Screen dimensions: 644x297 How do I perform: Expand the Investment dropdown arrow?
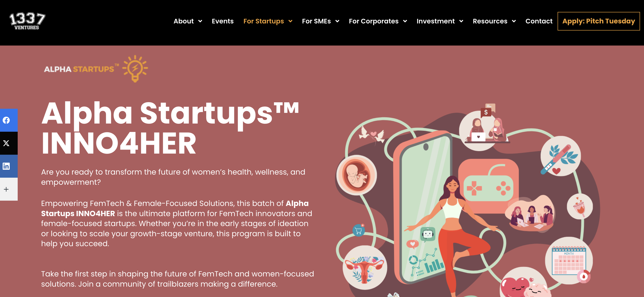tap(461, 21)
